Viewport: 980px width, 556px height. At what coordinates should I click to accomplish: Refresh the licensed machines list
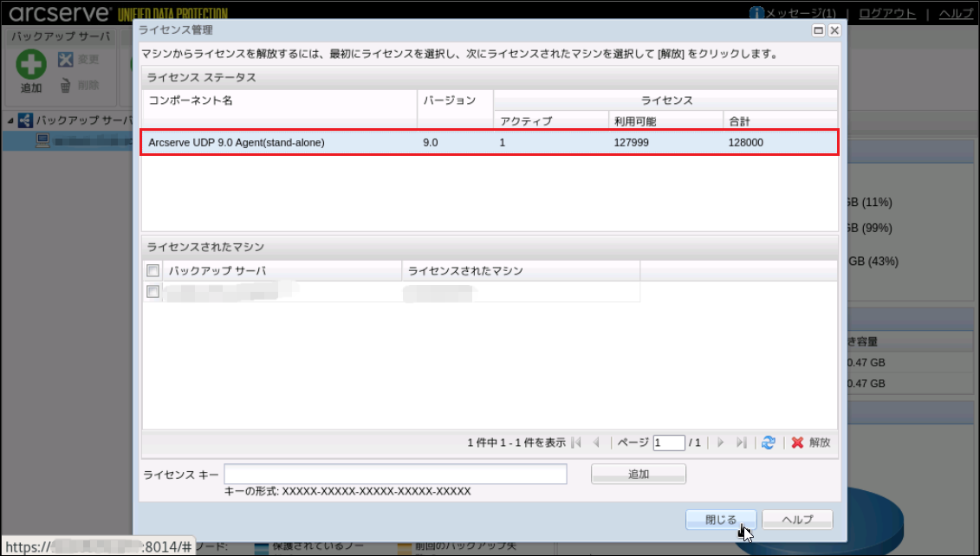768,443
